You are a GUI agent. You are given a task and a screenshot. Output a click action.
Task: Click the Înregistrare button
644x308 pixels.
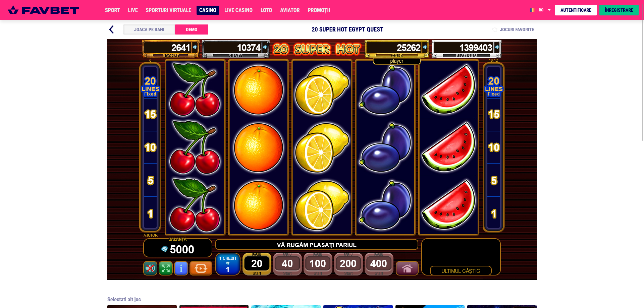619,10
